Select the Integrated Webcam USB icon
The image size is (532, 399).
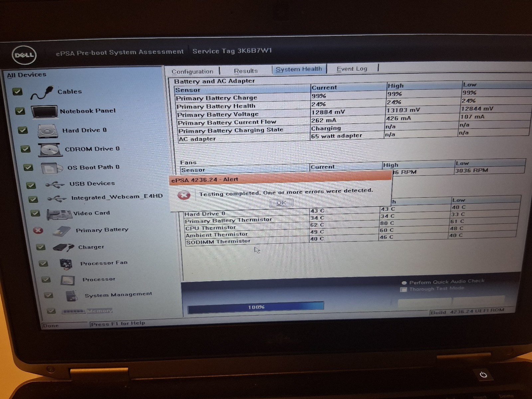pyautogui.click(x=57, y=199)
